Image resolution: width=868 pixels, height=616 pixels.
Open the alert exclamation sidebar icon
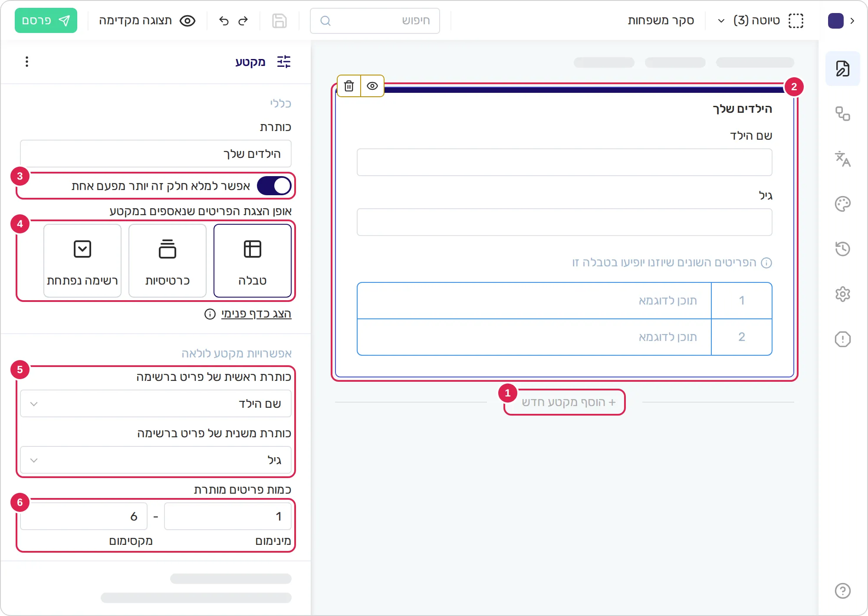coord(843,339)
